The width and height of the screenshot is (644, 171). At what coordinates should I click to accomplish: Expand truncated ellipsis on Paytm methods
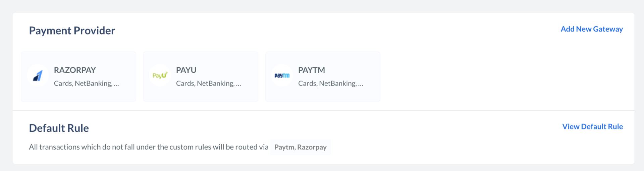pyautogui.click(x=361, y=84)
